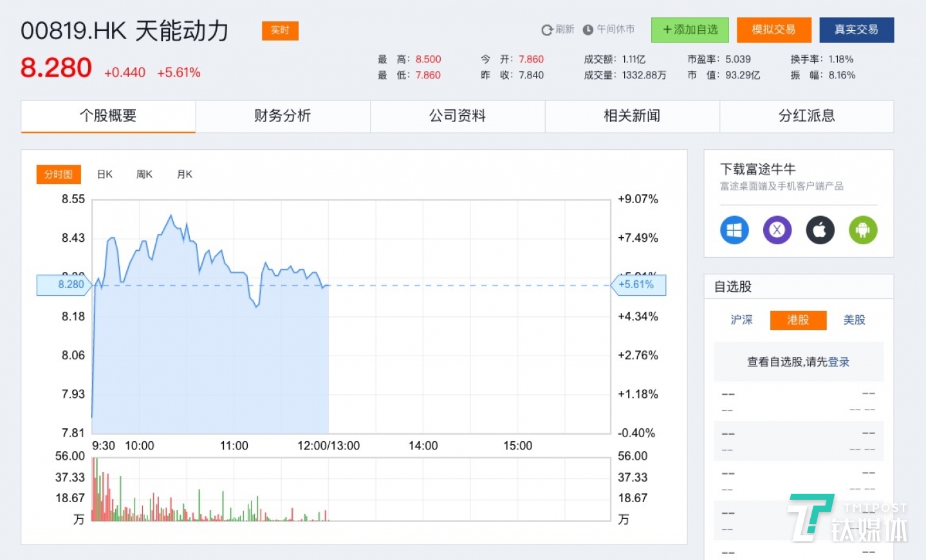926x560 pixels.
Task: Switch chart to 日K view
Action: tap(105, 174)
